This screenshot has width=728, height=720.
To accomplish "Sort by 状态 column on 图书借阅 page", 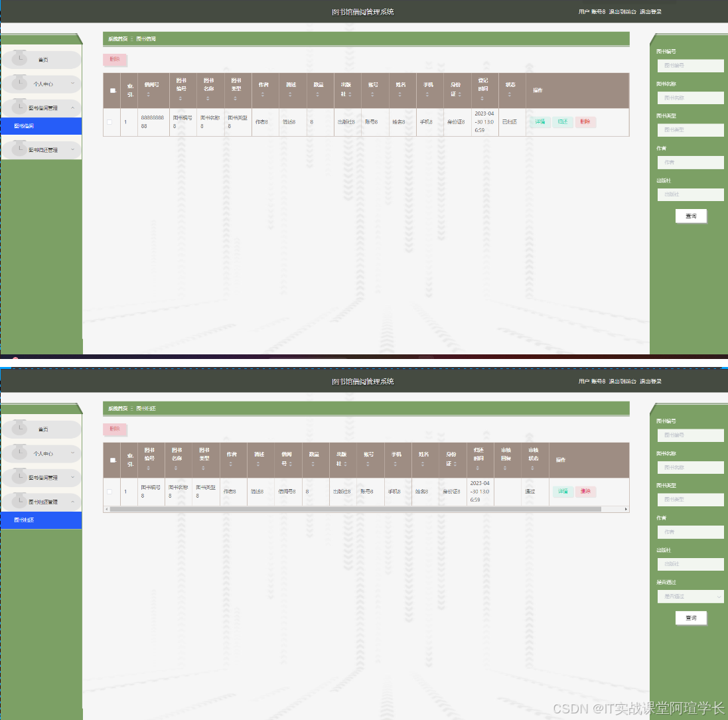I will tap(509, 95).
